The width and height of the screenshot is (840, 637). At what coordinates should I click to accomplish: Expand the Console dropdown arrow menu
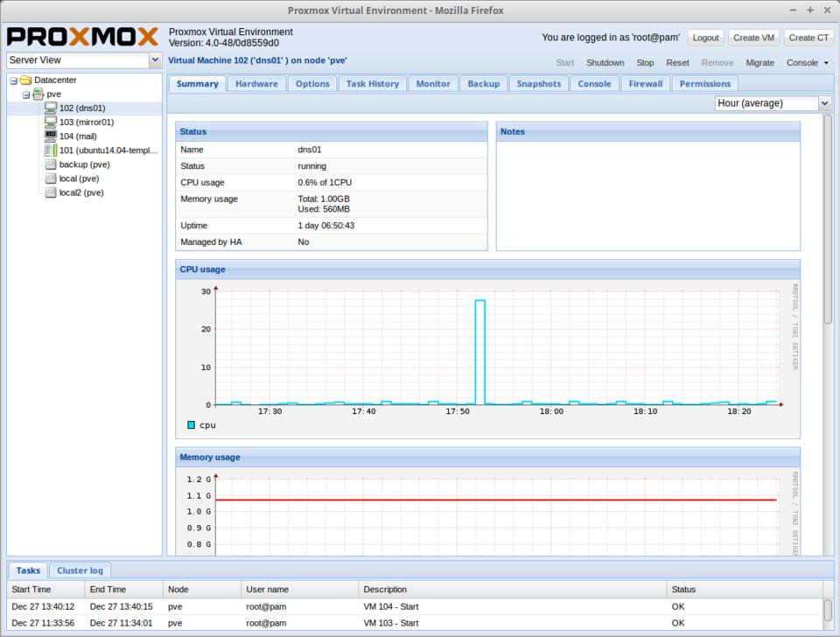click(826, 63)
